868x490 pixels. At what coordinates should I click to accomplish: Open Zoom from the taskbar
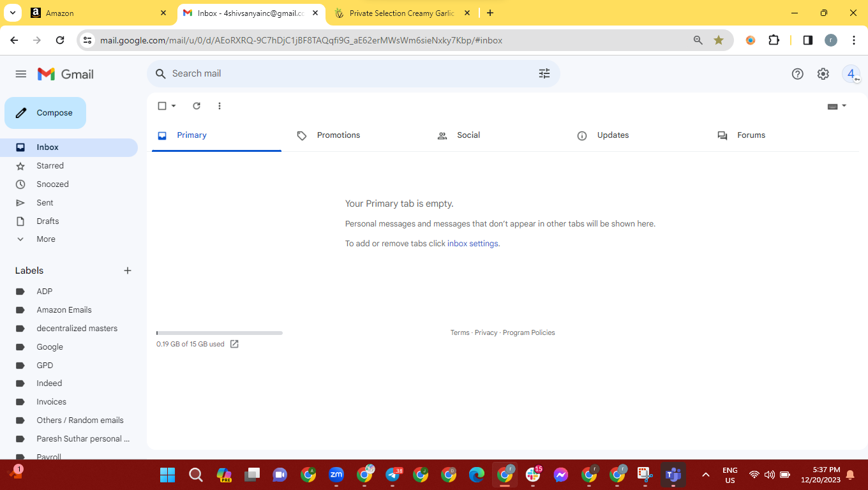pos(336,475)
